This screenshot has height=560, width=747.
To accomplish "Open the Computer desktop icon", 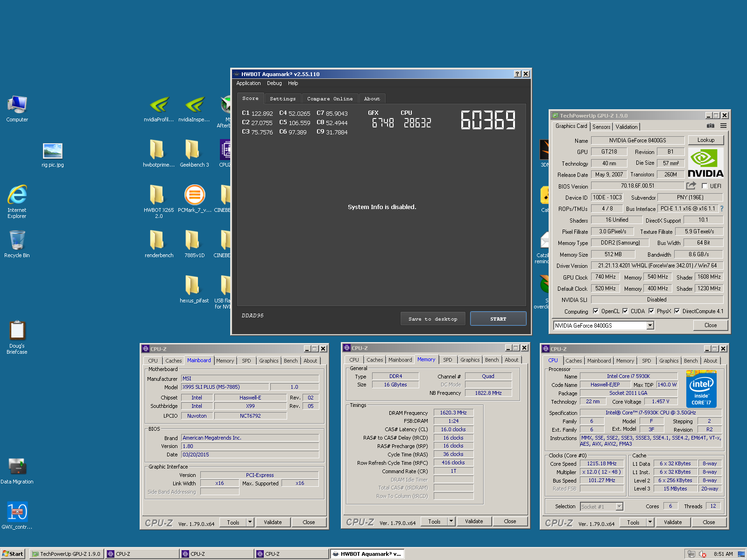I will point(17,108).
